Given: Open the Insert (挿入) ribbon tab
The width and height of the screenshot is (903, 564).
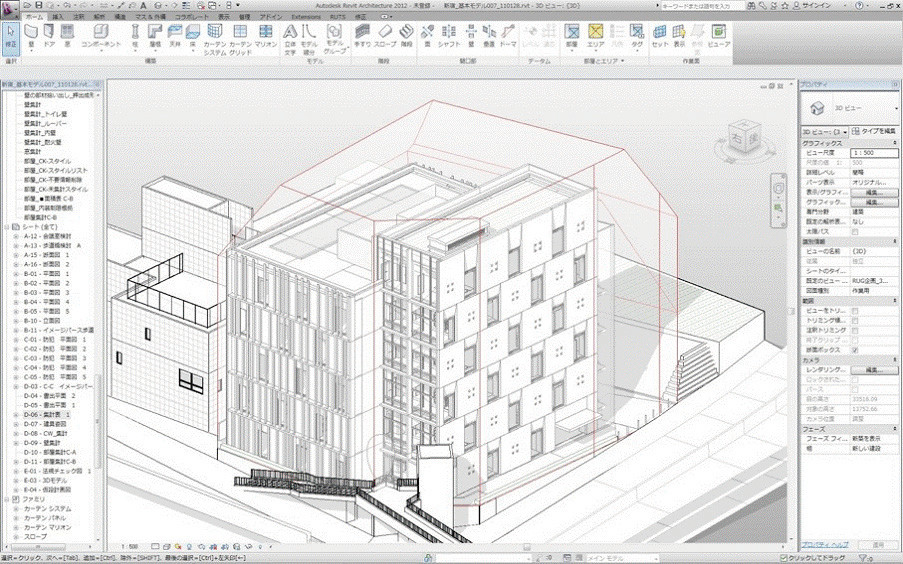Looking at the screenshot, I should coord(57,18).
